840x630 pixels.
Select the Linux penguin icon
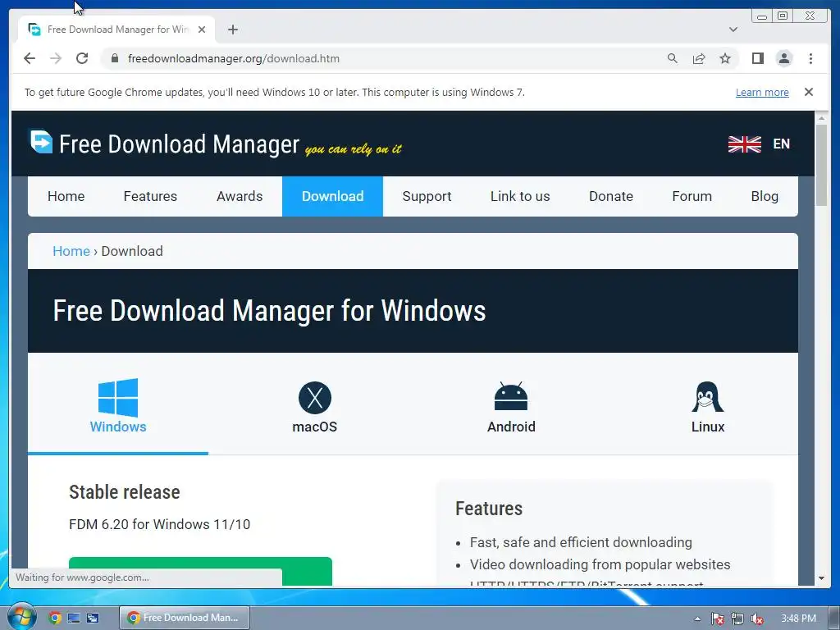pyautogui.click(x=708, y=397)
